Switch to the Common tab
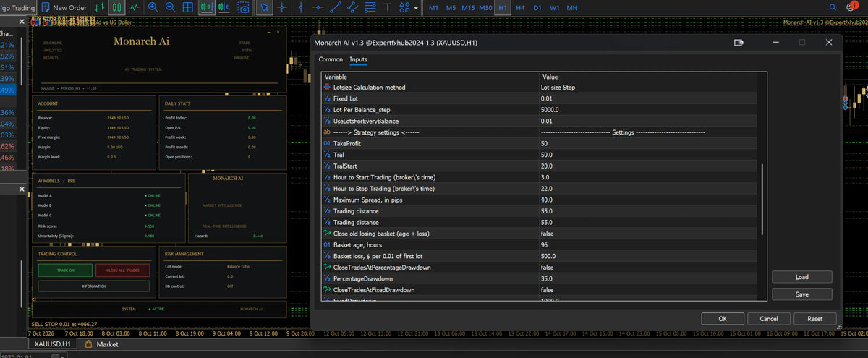Viewport: 868px width, 358px height. point(331,59)
